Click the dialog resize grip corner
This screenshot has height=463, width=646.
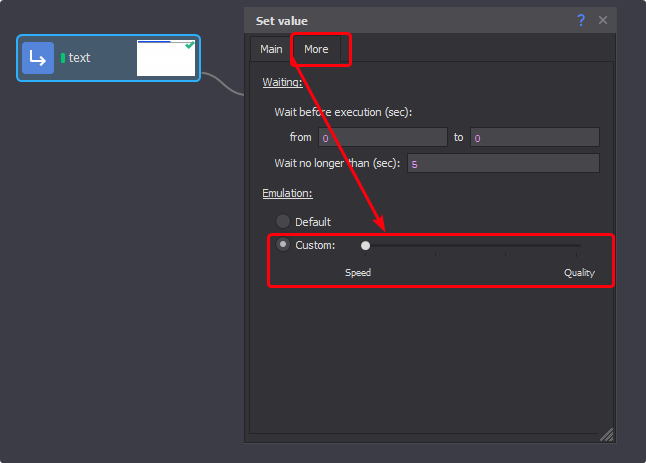click(607, 435)
